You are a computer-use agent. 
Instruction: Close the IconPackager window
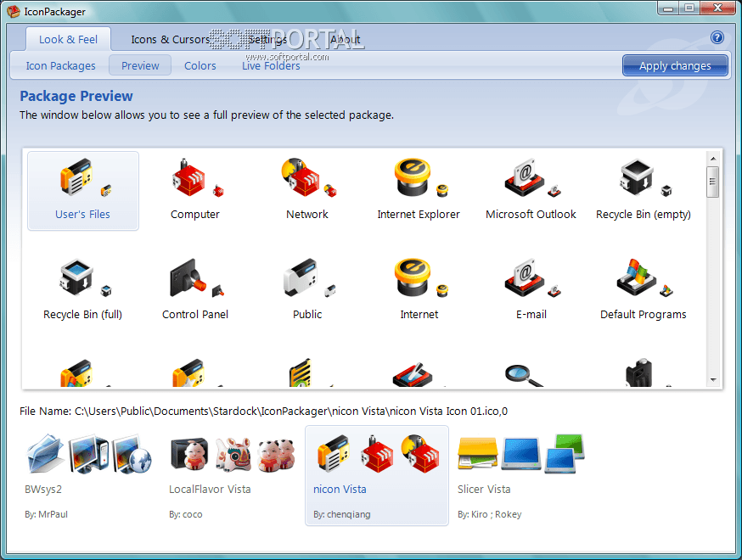click(718, 8)
